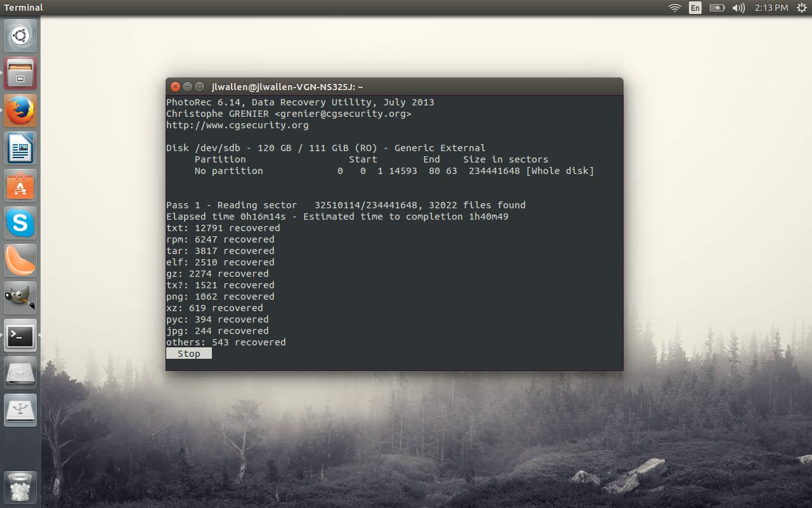Launch GIMP image editor from dock
The image size is (812, 508).
(20, 298)
